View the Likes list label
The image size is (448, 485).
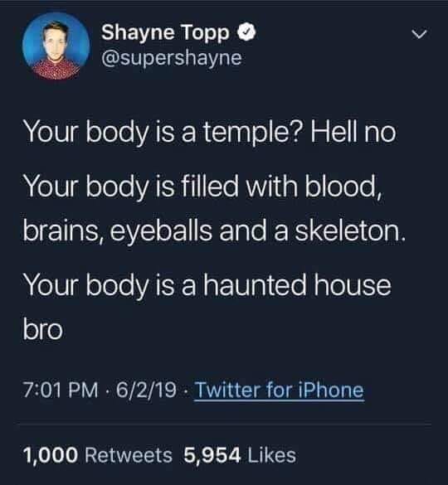(x=272, y=456)
